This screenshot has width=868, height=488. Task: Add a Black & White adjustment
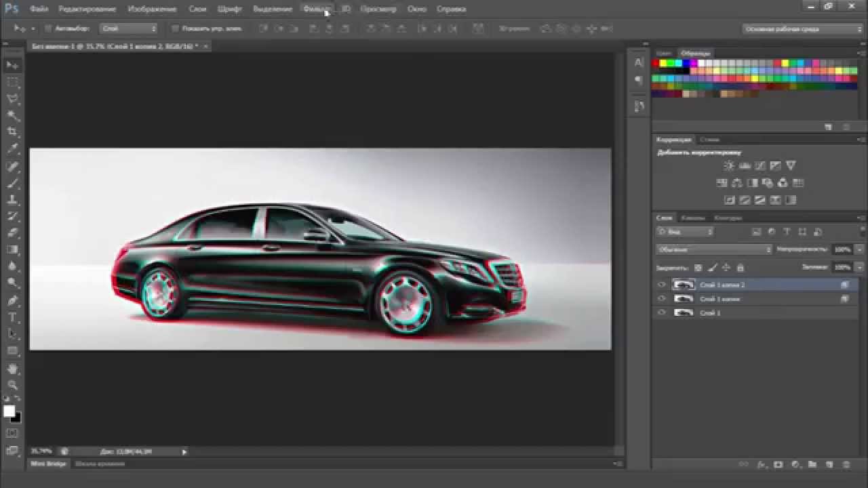pos(752,183)
